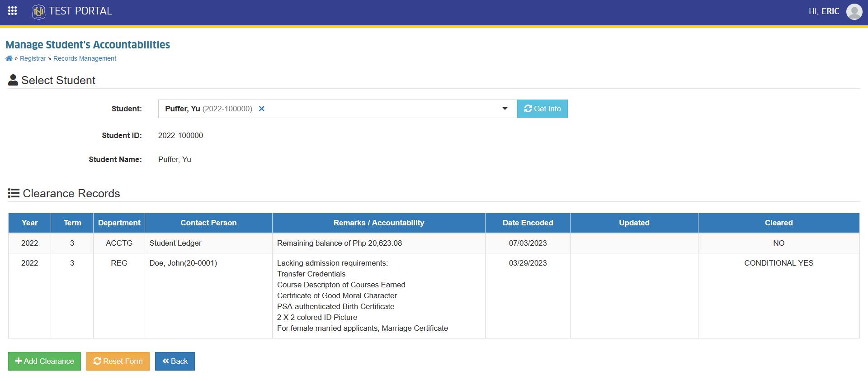Click the Student ID value 2022-100000

tap(180, 135)
